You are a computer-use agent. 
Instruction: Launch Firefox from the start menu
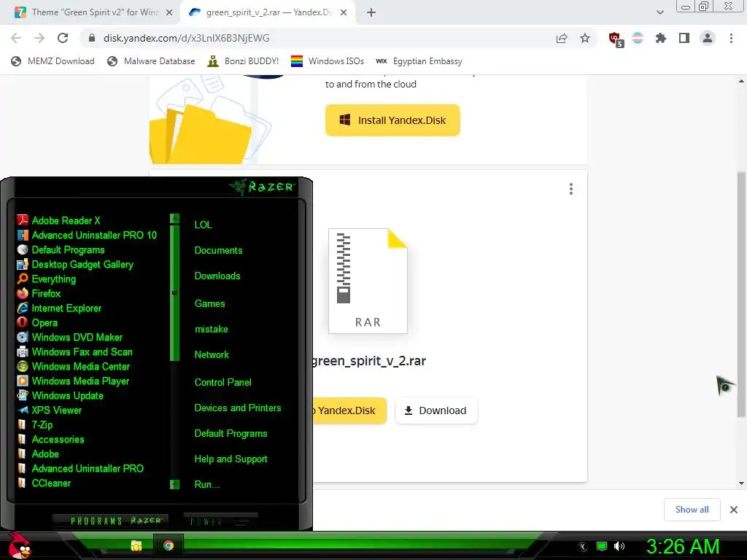[x=39, y=294]
